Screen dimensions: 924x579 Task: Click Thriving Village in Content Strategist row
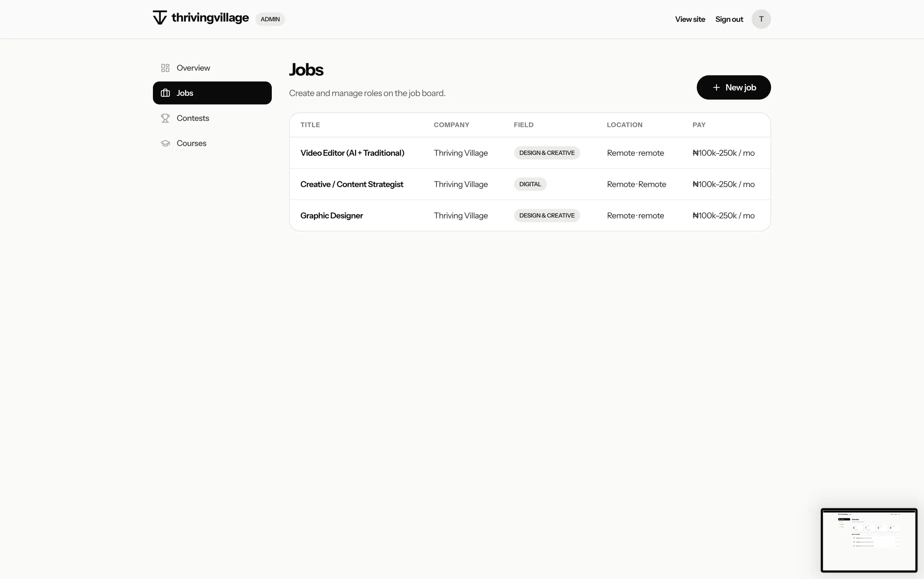[x=460, y=184]
